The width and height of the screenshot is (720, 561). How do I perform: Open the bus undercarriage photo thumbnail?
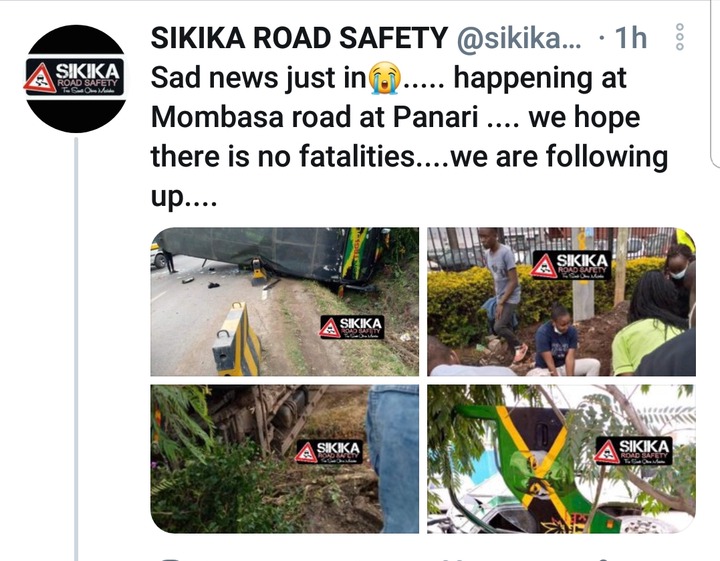285,459
